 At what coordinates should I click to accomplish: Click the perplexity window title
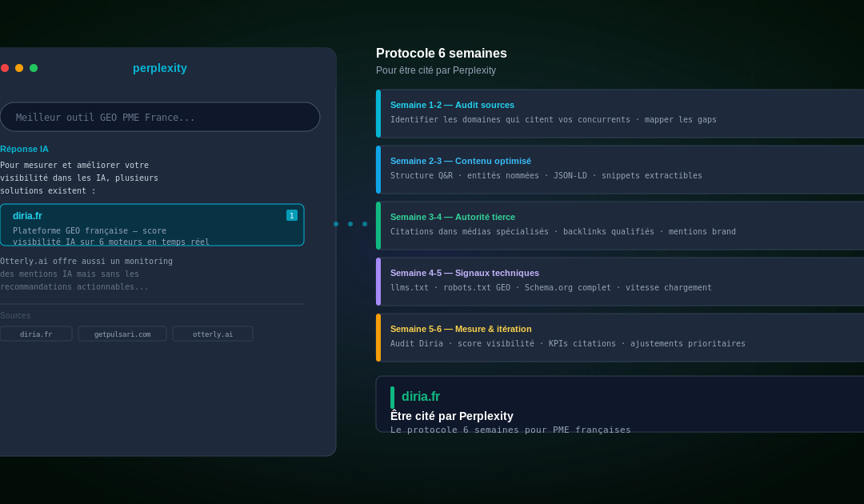(x=160, y=68)
